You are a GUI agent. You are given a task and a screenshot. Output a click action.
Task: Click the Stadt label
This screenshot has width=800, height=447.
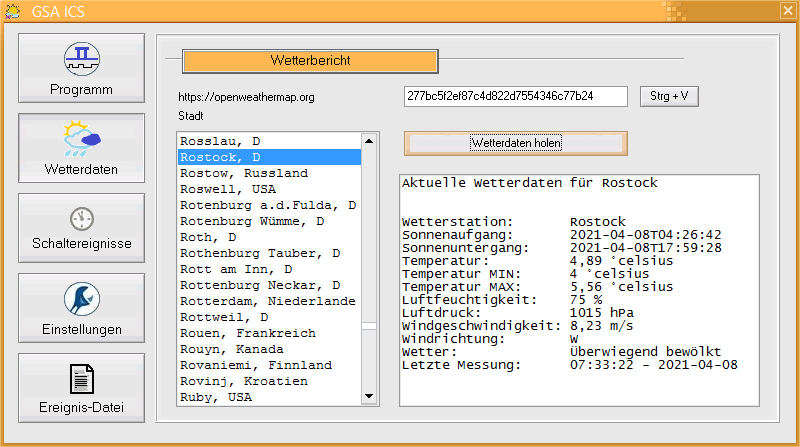pyautogui.click(x=191, y=116)
